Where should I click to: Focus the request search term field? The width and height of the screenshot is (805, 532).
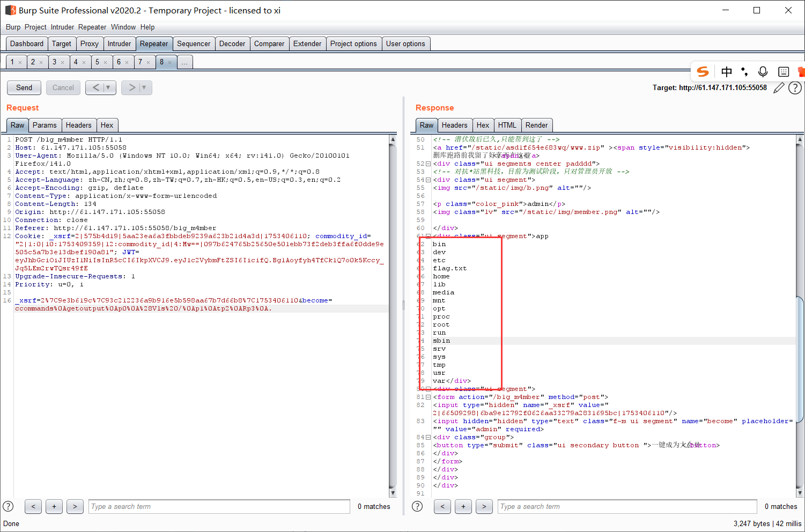pyautogui.click(x=219, y=506)
